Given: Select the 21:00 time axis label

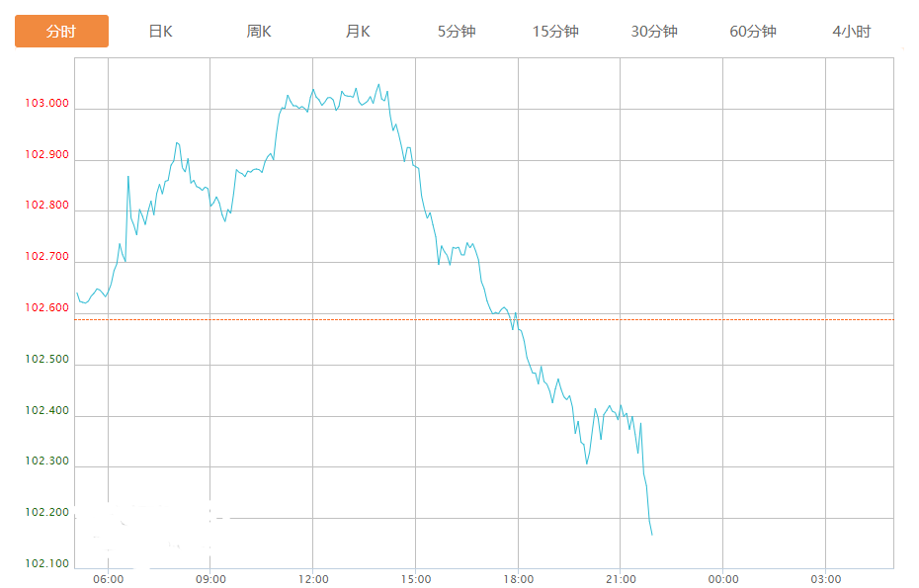Looking at the screenshot, I should tap(621, 579).
